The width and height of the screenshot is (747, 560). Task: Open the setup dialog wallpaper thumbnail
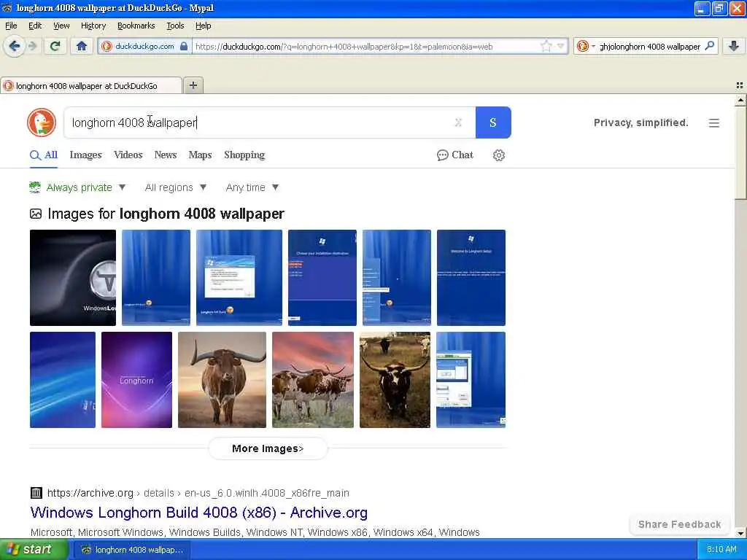click(x=239, y=278)
